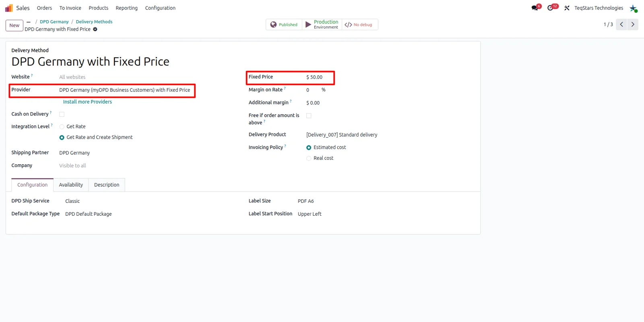The height and width of the screenshot is (322, 644).
Task: Open the Products menu
Action: (99, 8)
